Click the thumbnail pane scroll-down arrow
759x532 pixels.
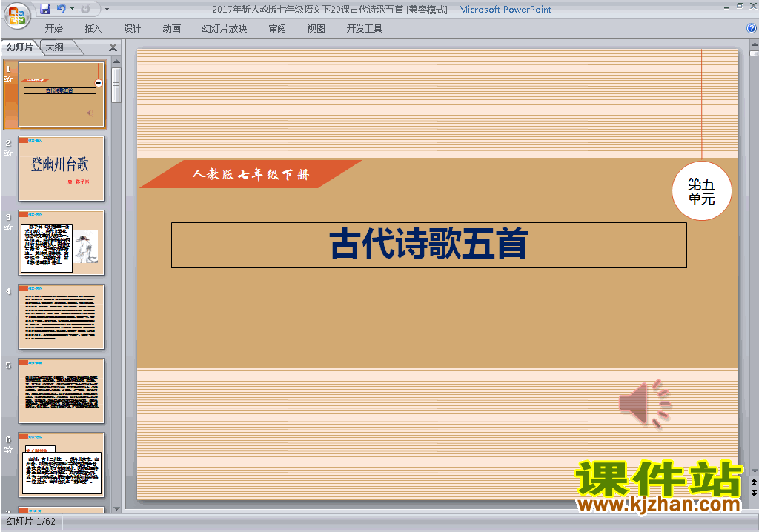pyautogui.click(x=116, y=509)
